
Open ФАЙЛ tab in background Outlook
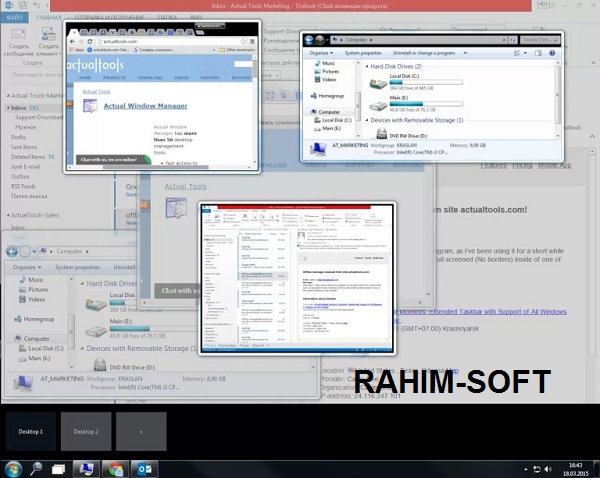(x=15, y=18)
